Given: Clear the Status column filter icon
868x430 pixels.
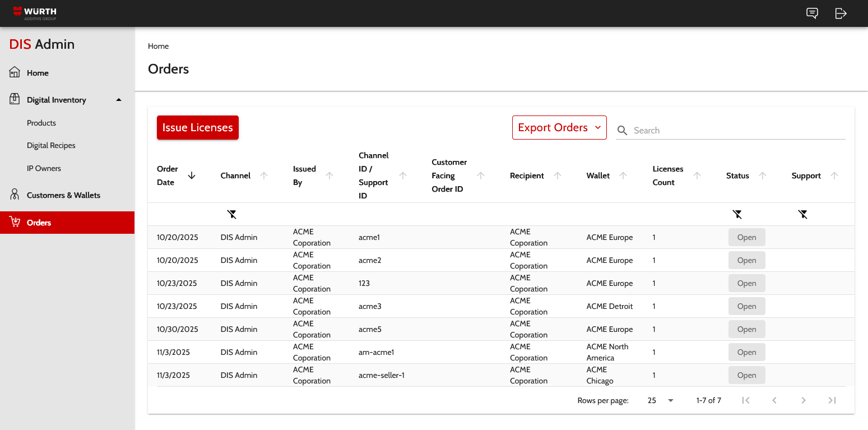Looking at the screenshot, I should coord(737,214).
